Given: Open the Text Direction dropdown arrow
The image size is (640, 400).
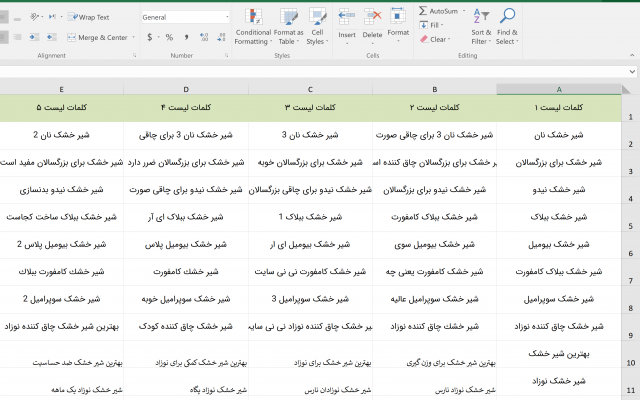Looking at the screenshot, I should click(61, 17).
